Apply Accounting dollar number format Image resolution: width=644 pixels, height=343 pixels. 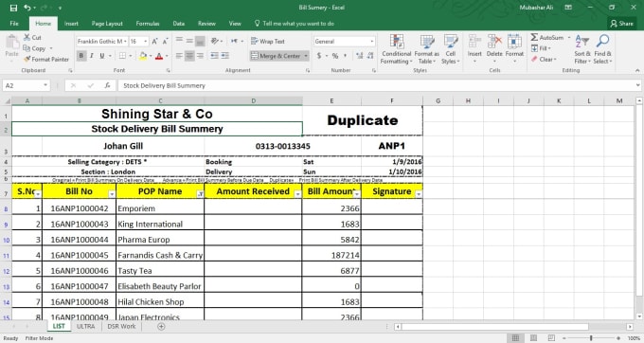point(319,56)
